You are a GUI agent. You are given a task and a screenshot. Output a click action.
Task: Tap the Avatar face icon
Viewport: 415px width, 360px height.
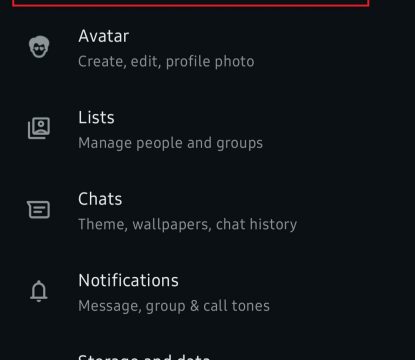pyautogui.click(x=39, y=47)
